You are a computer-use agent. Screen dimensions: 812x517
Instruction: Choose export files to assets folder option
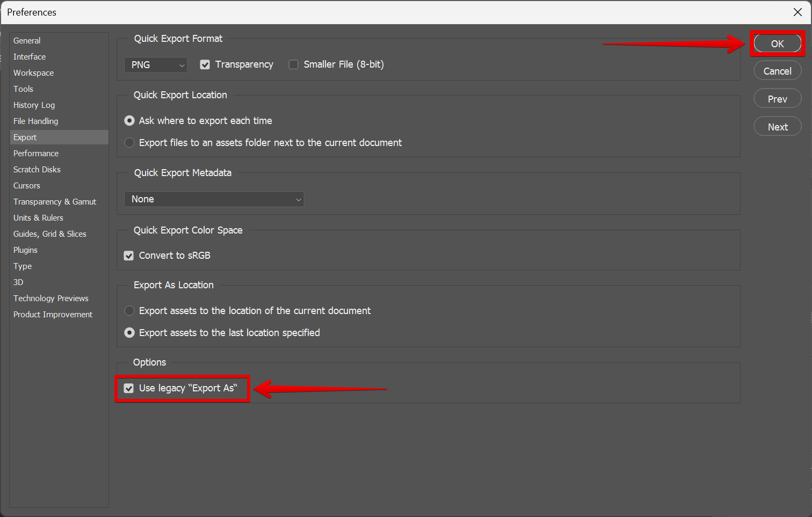pyautogui.click(x=129, y=143)
